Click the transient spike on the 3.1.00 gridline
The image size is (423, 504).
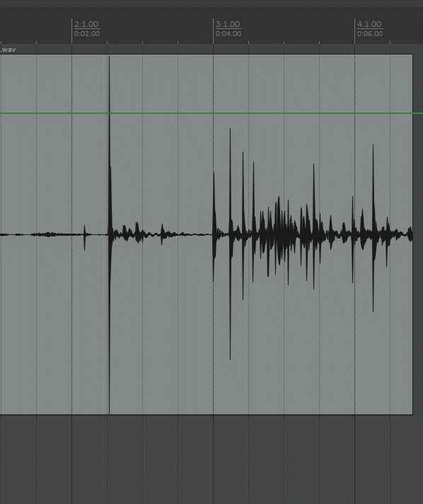click(214, 227)
